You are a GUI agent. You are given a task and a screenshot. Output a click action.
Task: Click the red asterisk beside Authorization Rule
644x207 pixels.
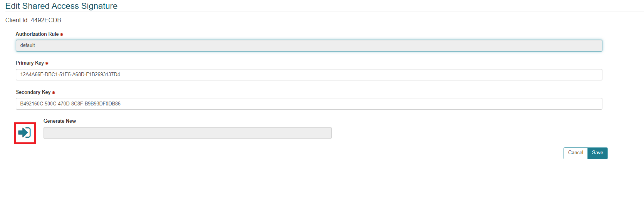click(x=62, y=35)
